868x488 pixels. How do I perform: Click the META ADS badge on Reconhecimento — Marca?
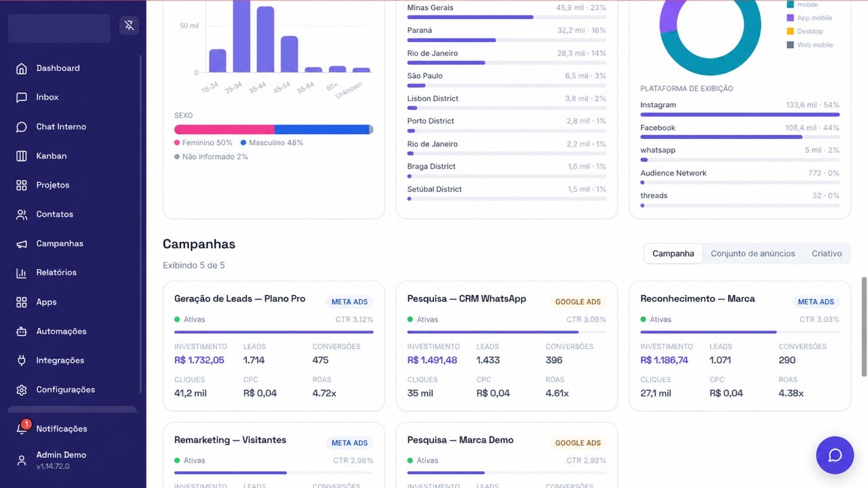coord(816,302)
